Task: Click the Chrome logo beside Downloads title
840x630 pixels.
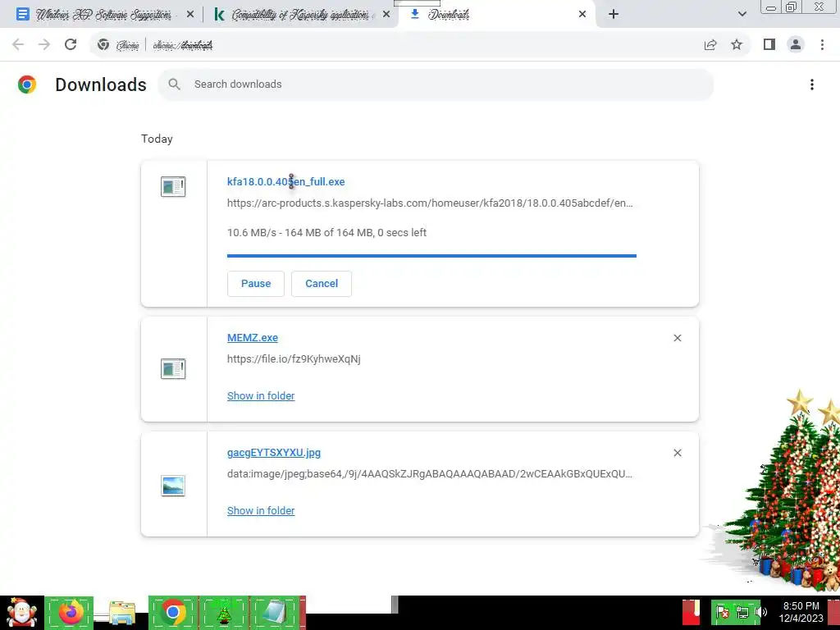Action: click(27, 84)
